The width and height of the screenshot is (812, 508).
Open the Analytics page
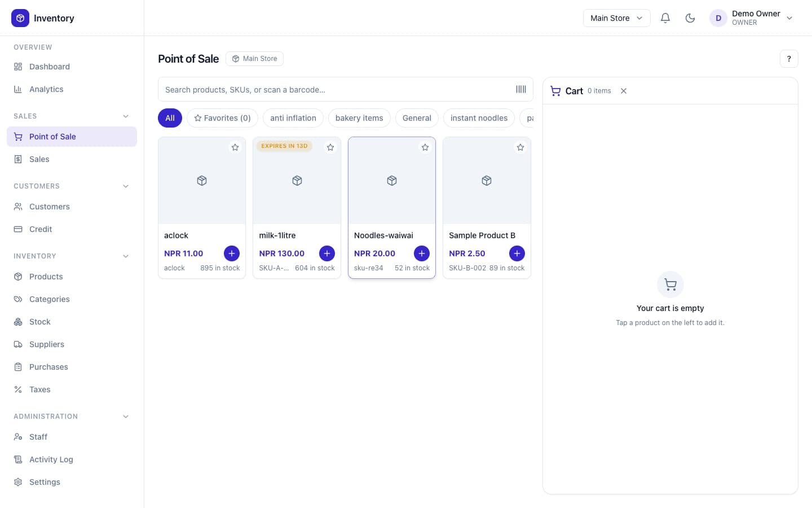[72, 89]
